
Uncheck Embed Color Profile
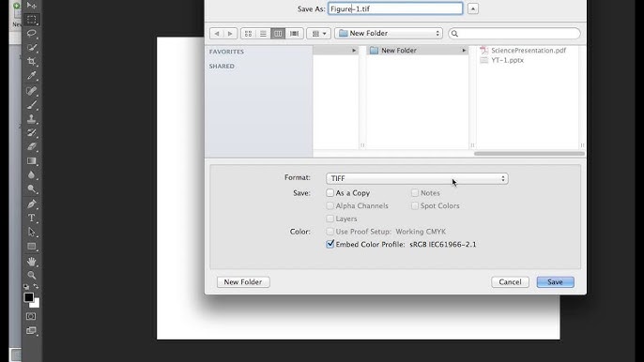coord(330,244)
